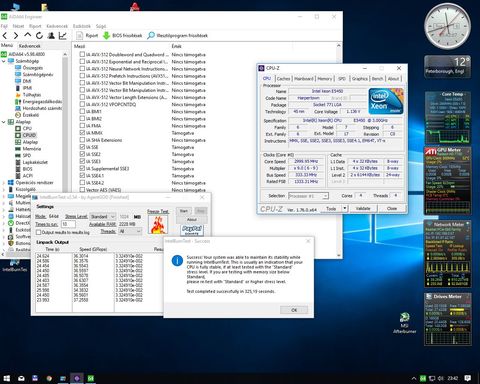Click AIDA64 tree vertical scrollbar
The width and height of the screenshot is (480, 384).
point(65,122)
